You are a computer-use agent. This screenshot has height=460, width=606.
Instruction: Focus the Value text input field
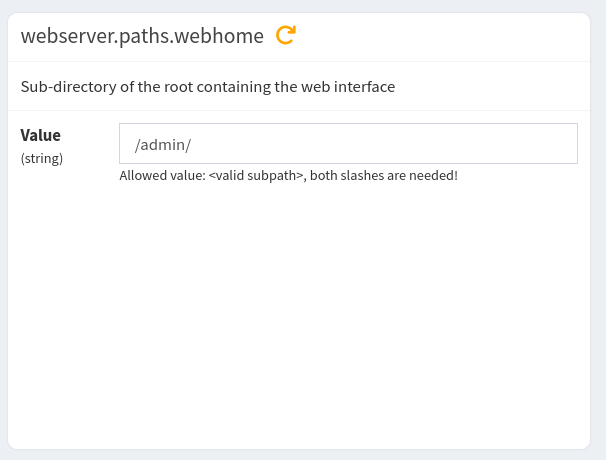tap(348, 144)
